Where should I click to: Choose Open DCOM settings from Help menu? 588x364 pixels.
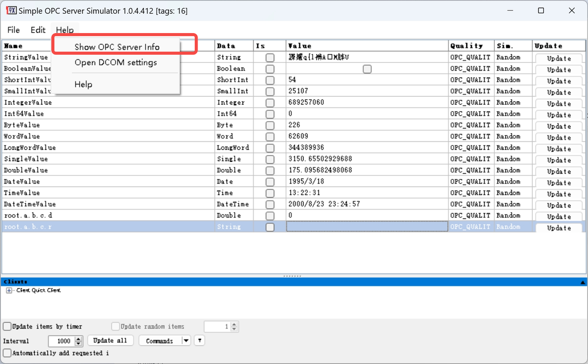point(116,62)
